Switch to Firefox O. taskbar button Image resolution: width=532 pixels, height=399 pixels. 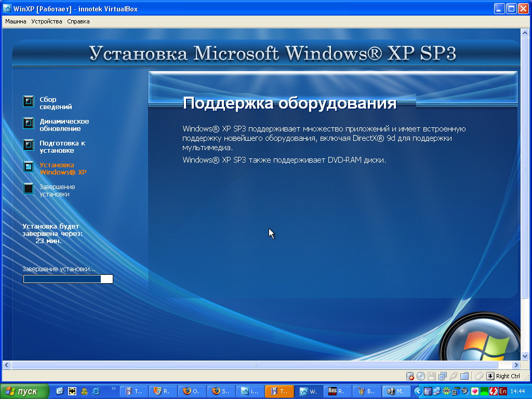(x=191, y=391)
